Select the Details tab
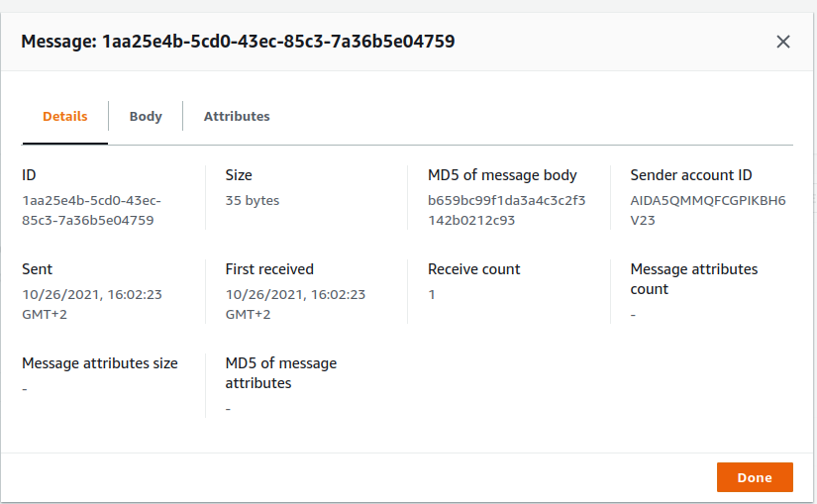This screenshot has width=817, height=504. pos(64,116)
